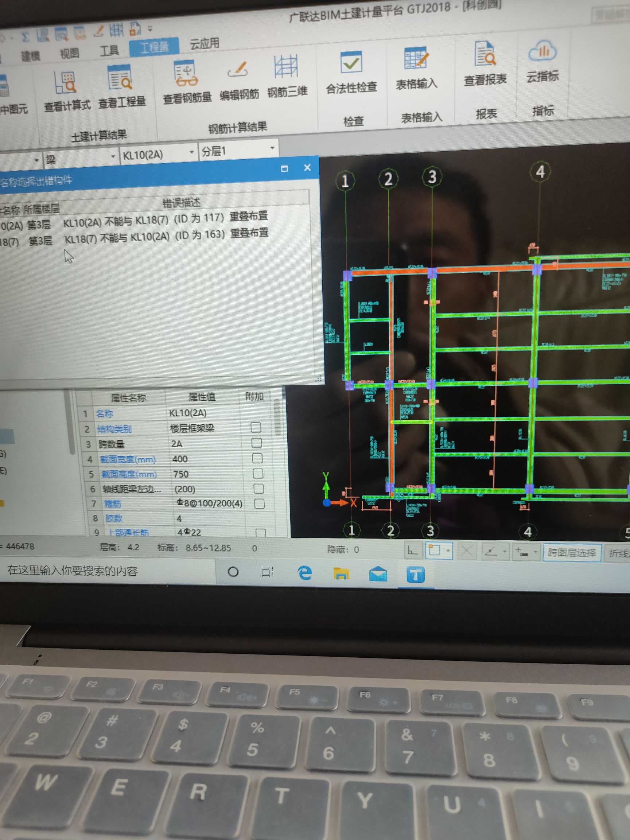Switch to 工具 ribbon tab
Image resolution: width=630 pixels, height=840 pixels.
coord(109,50)
